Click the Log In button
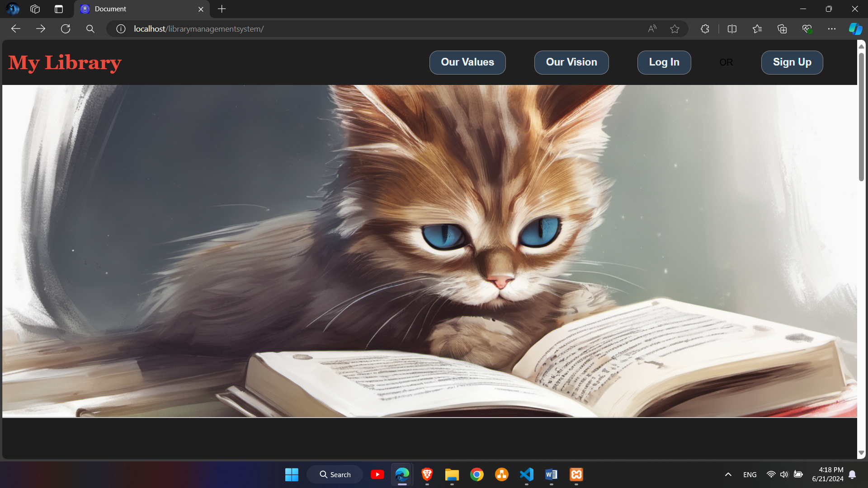The width and height of the screenshot is (868, 488). (x=664, y=62)
